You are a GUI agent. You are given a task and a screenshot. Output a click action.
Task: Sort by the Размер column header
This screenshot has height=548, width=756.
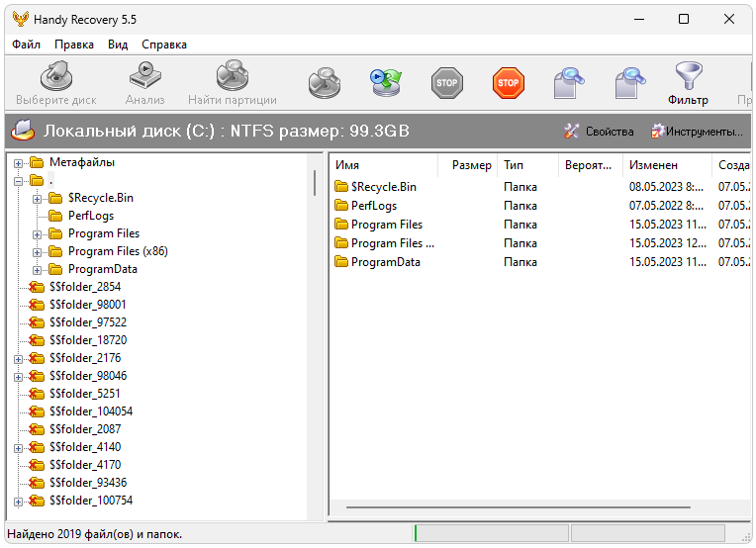[468, 165]
